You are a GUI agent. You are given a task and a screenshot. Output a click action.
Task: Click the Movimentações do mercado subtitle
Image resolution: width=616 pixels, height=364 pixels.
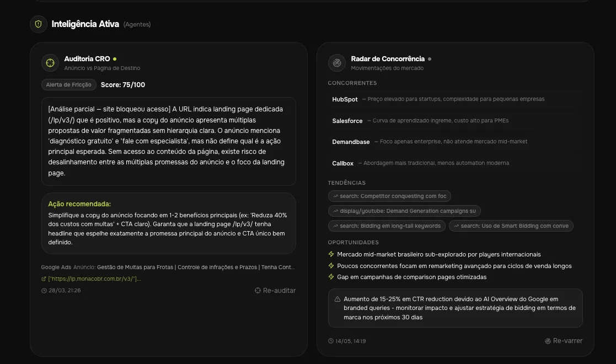387,68
